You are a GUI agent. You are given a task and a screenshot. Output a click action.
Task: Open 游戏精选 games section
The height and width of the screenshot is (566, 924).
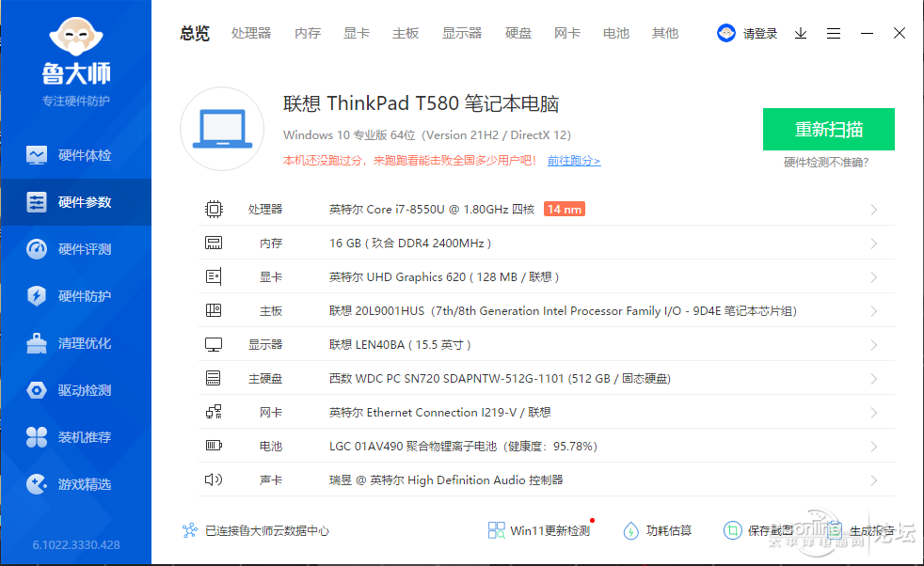coord(76,484)
